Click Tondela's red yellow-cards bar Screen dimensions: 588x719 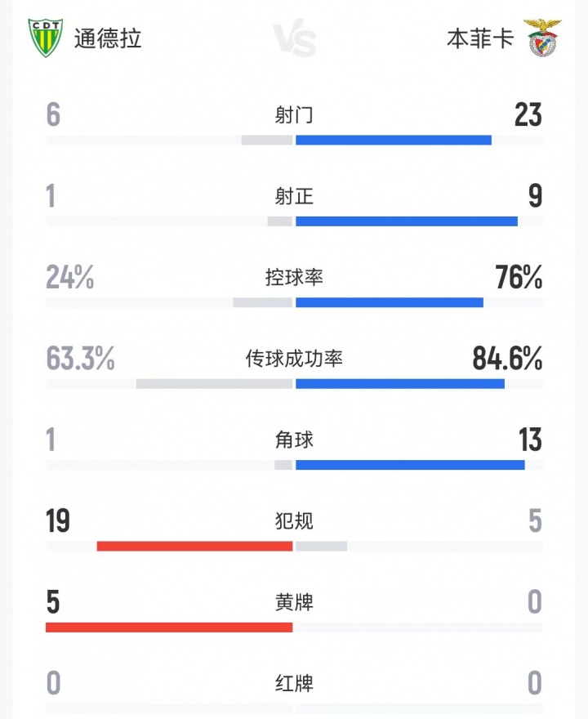pyautogui.click(x=169, y=627)
